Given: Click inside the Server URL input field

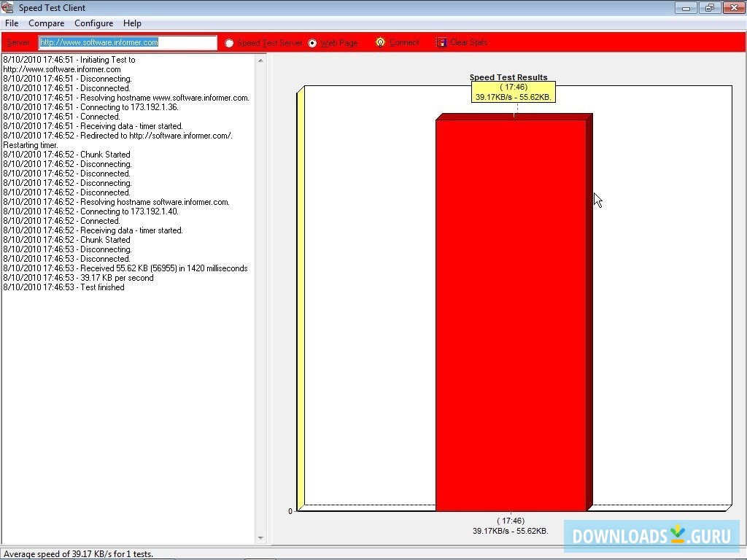Looking at the screenshot, I should [128, 42].
